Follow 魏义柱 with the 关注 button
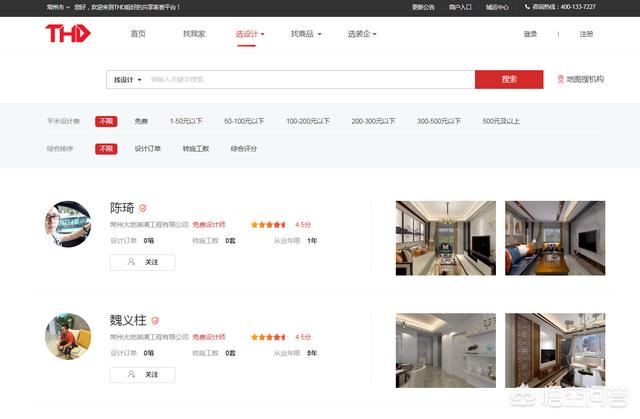Image resolution: width=640 pixels, height=419 pixels. (142, 374)
